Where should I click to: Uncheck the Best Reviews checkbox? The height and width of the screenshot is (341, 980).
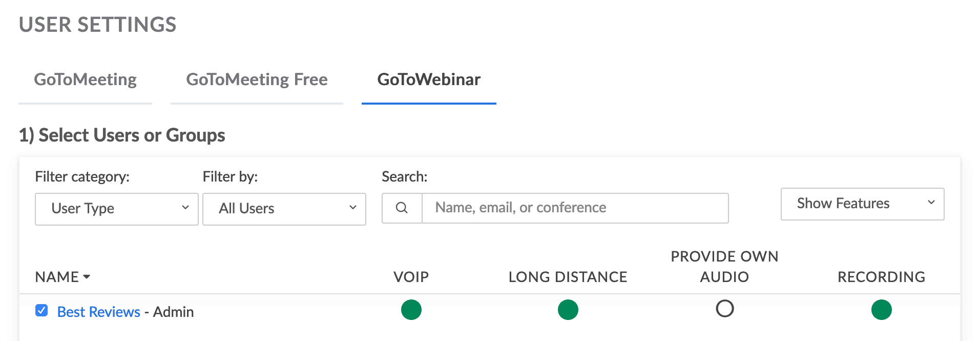[x=41, y=311]
